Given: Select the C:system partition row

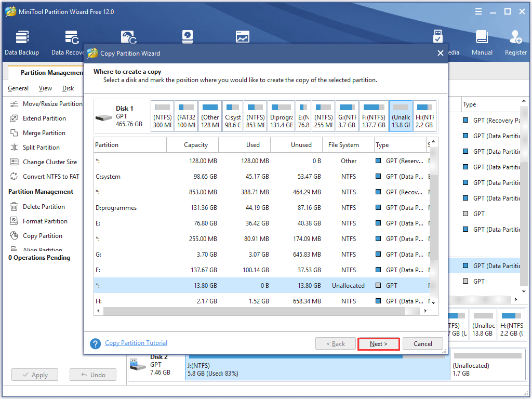Looking at the screenshot, I should tap(262, 177).
